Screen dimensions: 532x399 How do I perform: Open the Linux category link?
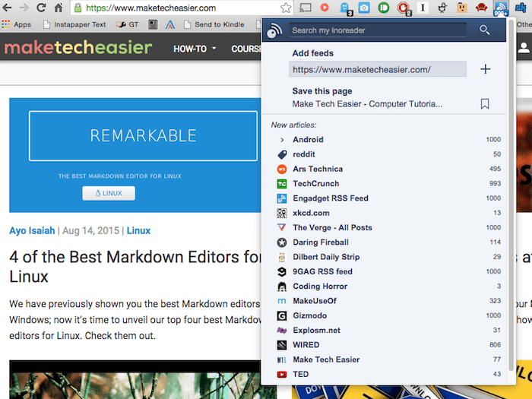[138, 231]
